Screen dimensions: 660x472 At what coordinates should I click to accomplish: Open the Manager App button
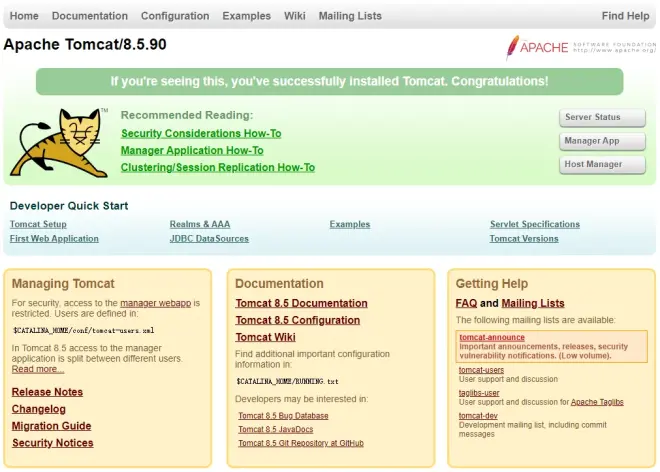[x=602, y=141]
